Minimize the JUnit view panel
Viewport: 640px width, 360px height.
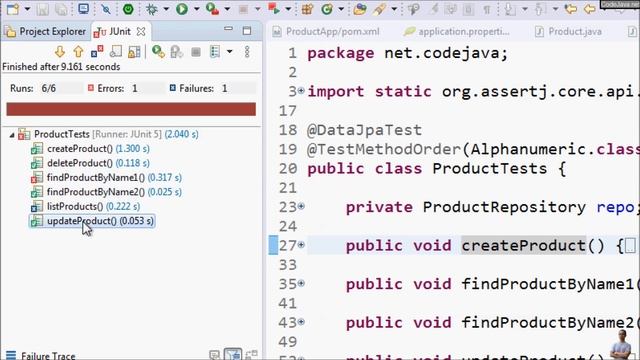tap(228, 29)
